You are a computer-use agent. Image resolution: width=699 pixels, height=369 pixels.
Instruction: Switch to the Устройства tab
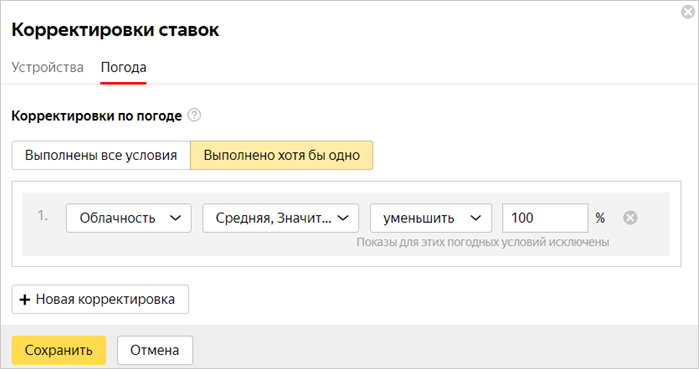pos(47,67)
